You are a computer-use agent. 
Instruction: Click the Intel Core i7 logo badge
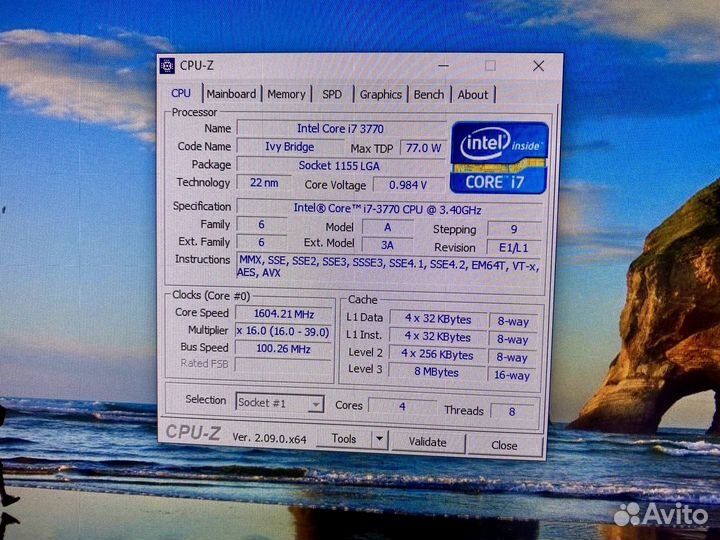(x=499, y=158)
